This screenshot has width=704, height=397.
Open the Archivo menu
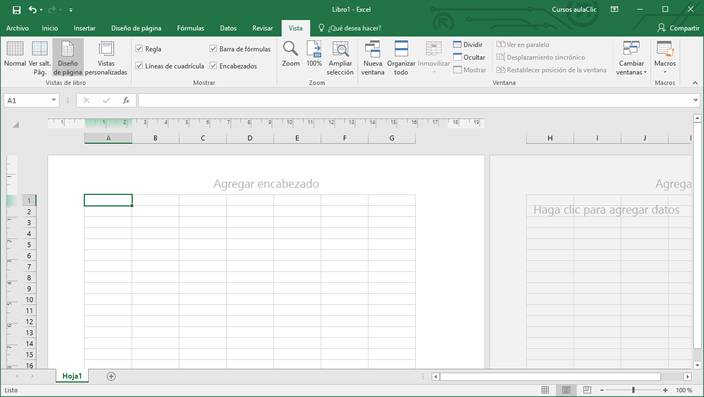coord(18,28)
